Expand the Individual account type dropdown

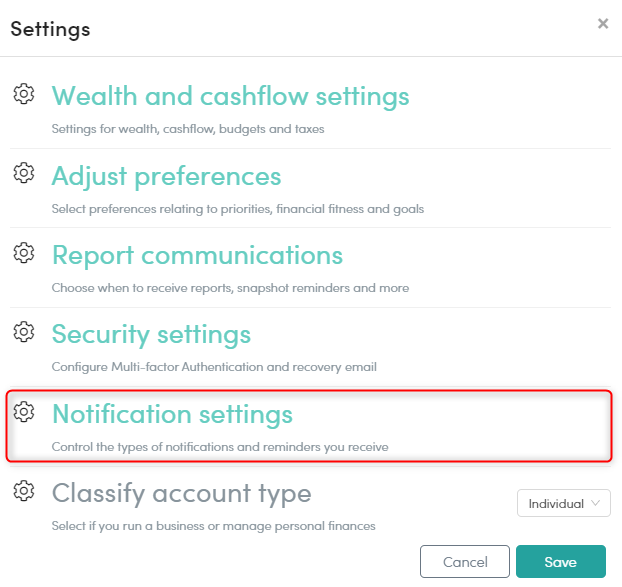(563, 503)
